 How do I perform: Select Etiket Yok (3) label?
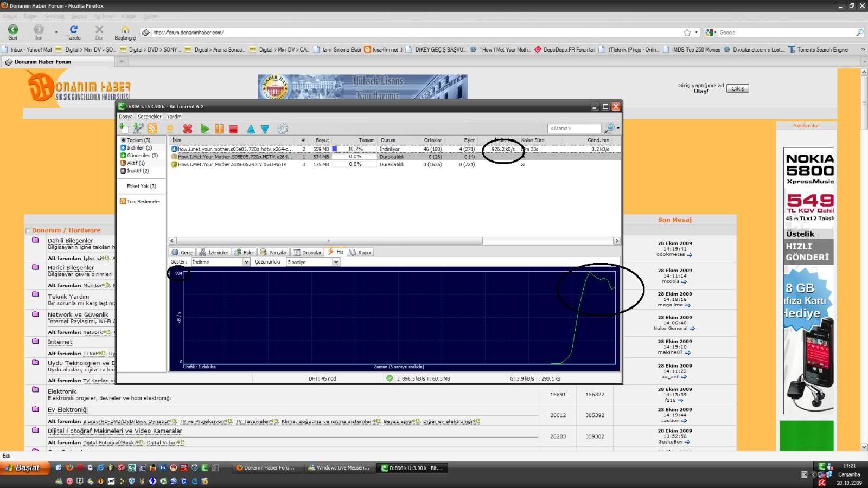(x=141, y=186)
